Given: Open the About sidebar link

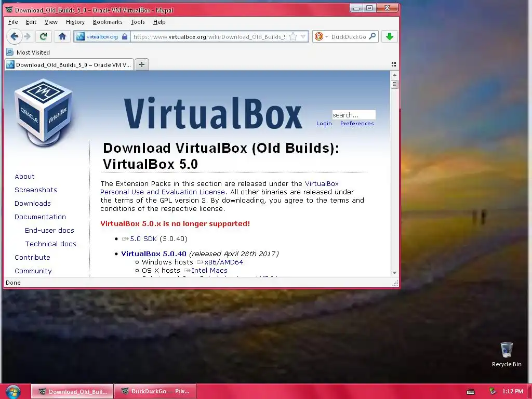Looking at the screenshot, I should [x=24, y=177].
